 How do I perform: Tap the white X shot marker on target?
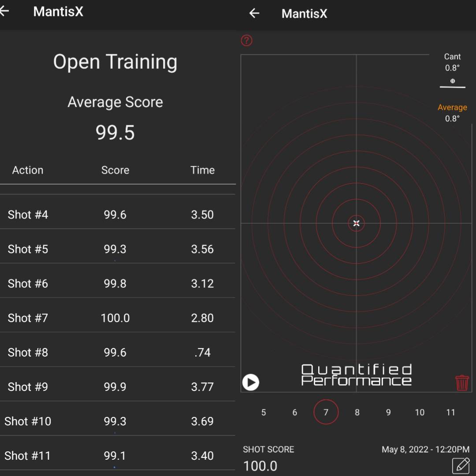pos(356,223)
